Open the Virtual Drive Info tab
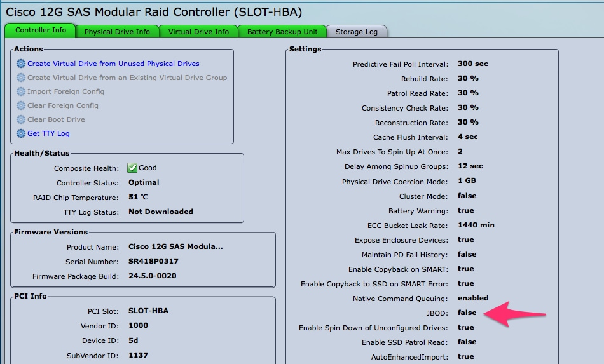Screen dimensions: 604x364 click(198, 32)
